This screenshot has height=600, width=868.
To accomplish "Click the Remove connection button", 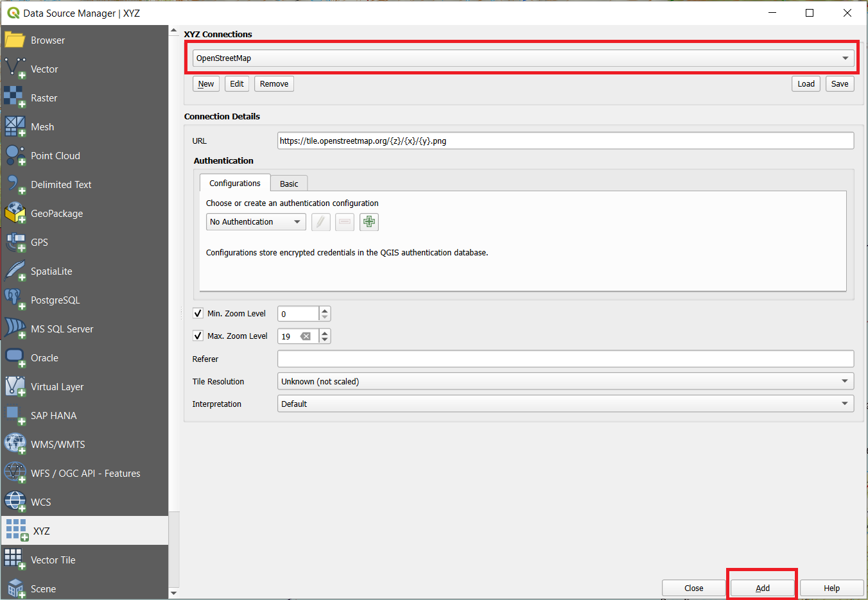I will (x=274, y=84).
